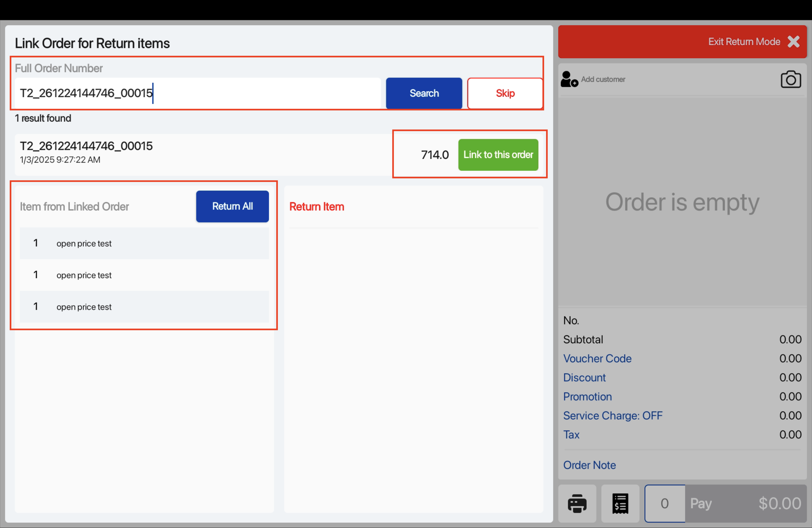Select the first open price test item

pyautogui.click(x=144, y=243)
